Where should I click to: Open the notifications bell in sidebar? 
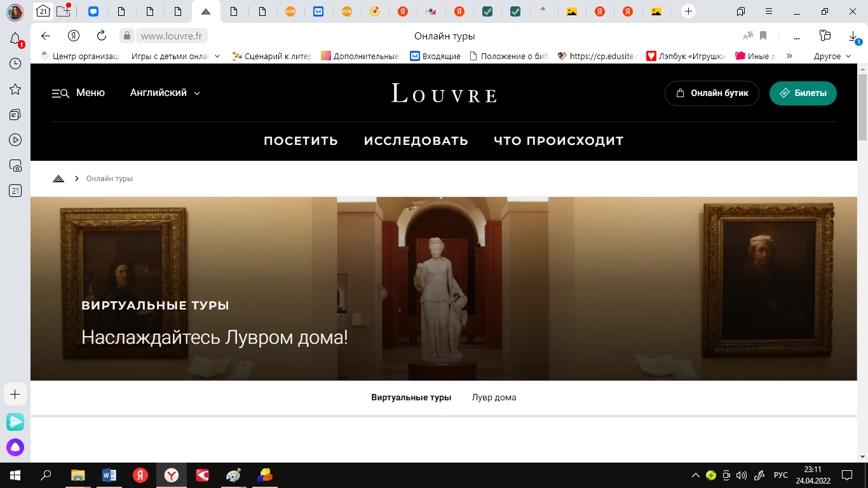[15, 39]
